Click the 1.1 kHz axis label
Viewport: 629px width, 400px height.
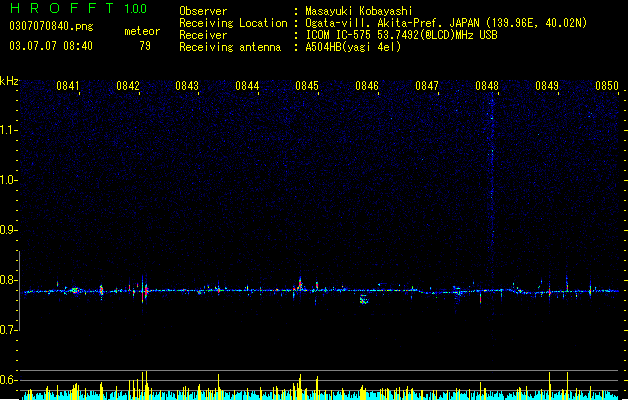9,130
